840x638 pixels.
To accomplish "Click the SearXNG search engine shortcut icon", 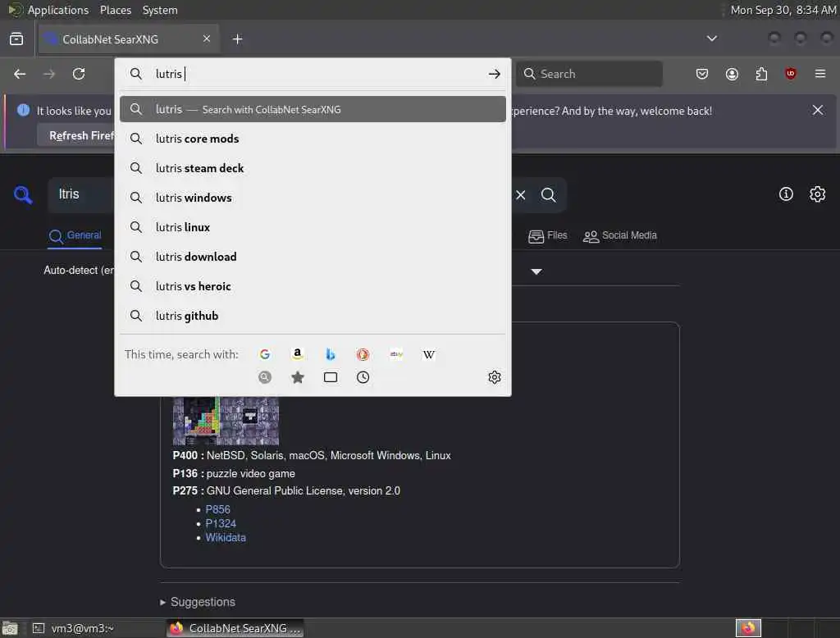I will (x=265, y=377).
